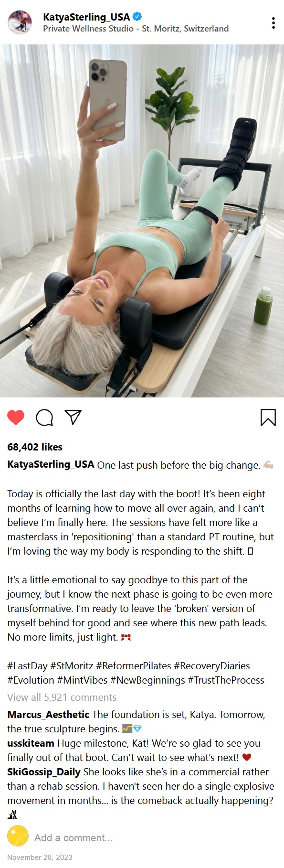This screenshot has height=868, width=284.
Task: Open the pilates selfie photo
Action: click(x=142, y=221)
